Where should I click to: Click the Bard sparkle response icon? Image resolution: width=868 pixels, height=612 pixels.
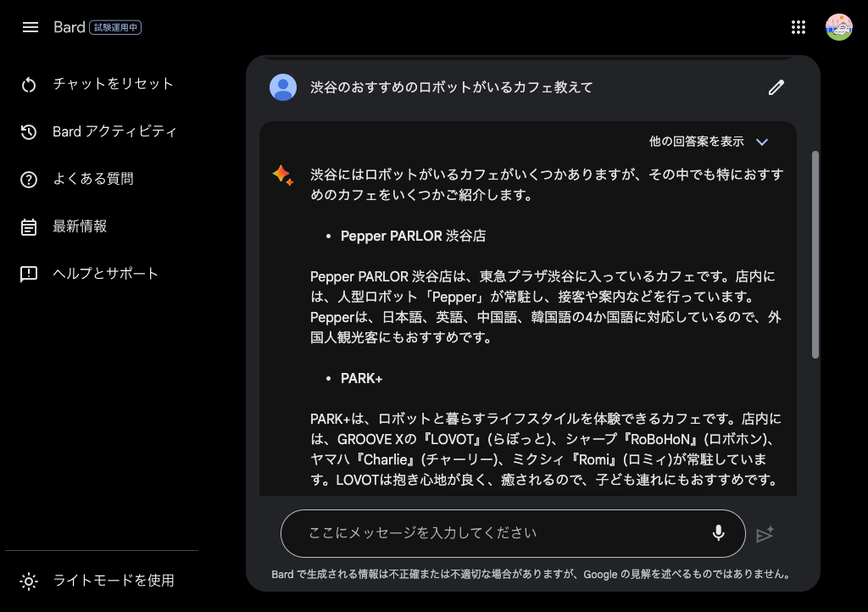click(282, 175)
